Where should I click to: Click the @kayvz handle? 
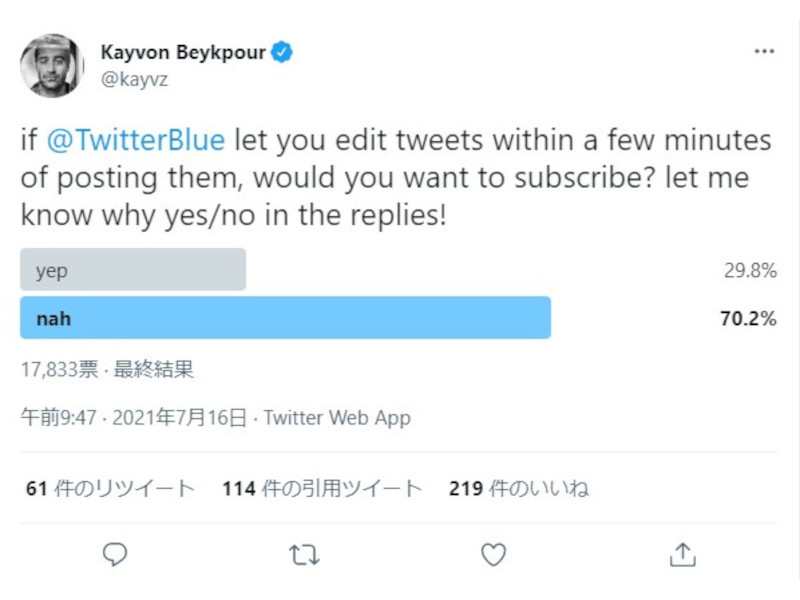pos(134,80)
